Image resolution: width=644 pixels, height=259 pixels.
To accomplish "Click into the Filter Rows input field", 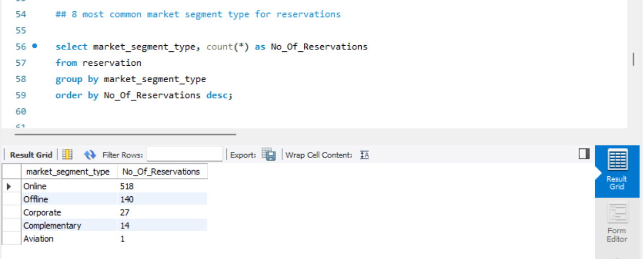I will (185, 155).
